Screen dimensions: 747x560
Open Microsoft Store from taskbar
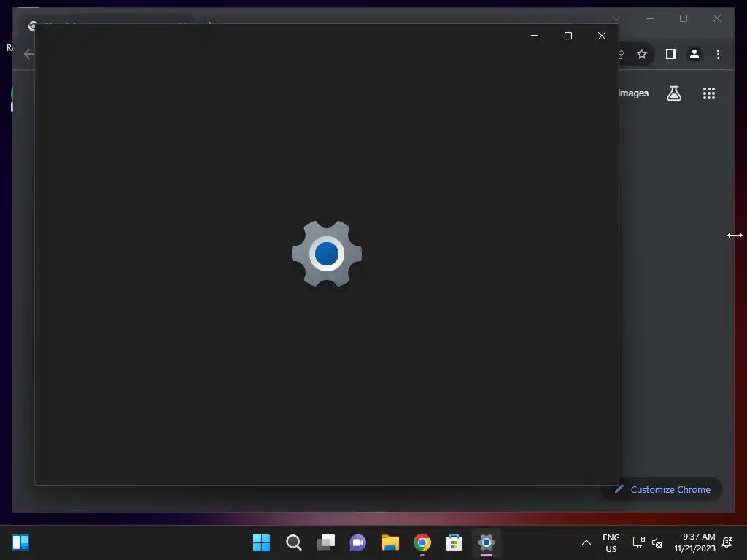coord(454,542)
